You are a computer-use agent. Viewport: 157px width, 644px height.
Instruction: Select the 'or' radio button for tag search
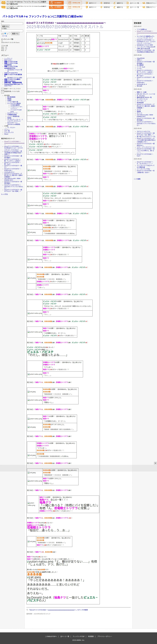coord(10,34)
